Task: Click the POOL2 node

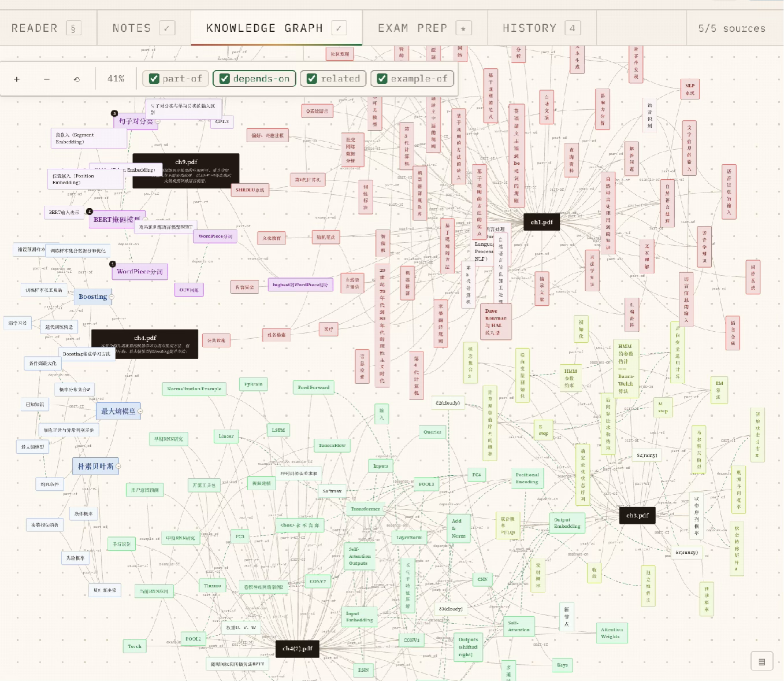Action: [x=193, y=639]
